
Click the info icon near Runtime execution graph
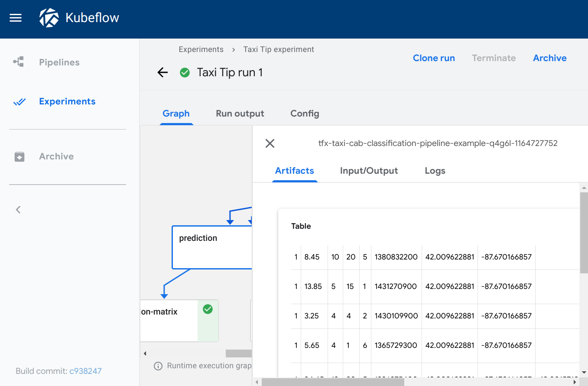coord(158,366)
